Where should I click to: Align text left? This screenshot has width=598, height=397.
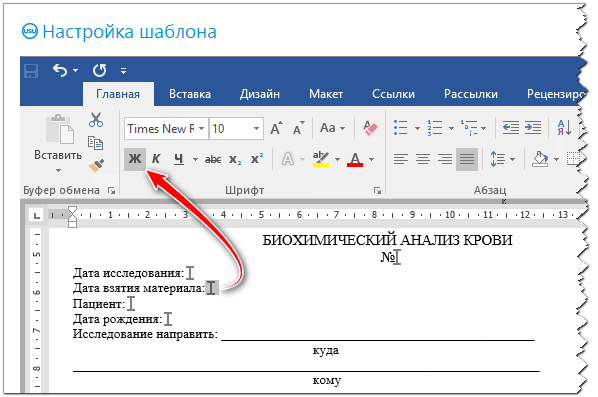[400, 159]
